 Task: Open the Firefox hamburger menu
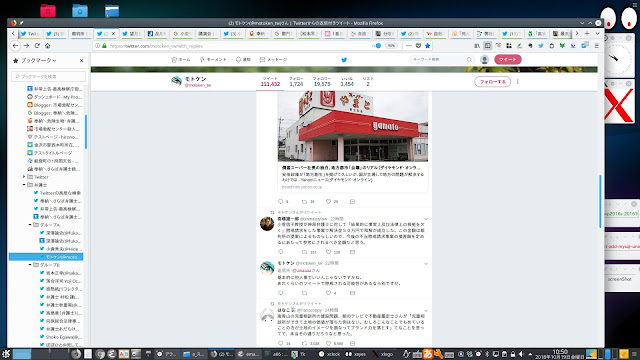point(597,46)
